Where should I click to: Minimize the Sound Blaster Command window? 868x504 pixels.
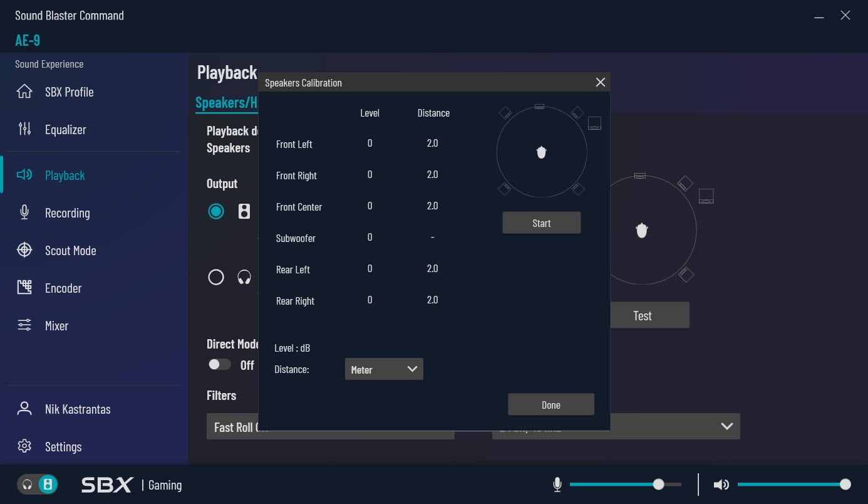pyautogui.click(x=819, y=16)
